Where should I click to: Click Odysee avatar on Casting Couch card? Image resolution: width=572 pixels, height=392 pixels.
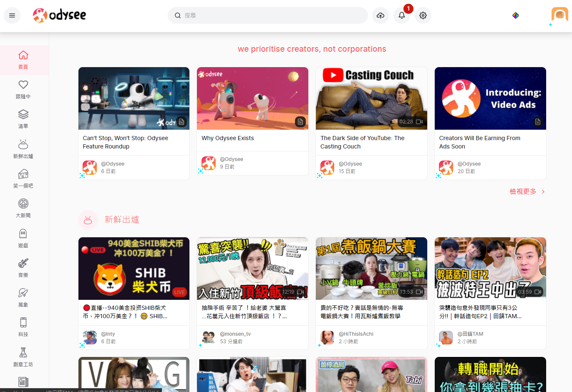(328, 168)
